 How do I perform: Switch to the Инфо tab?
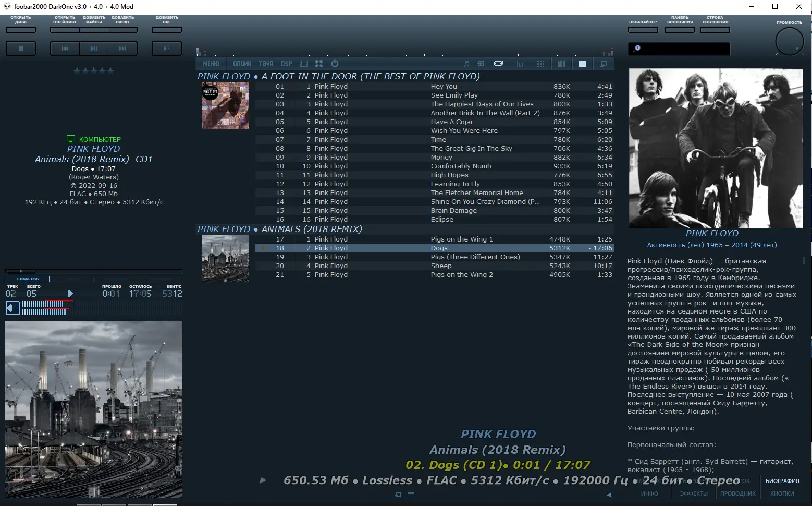click(649, 493)
